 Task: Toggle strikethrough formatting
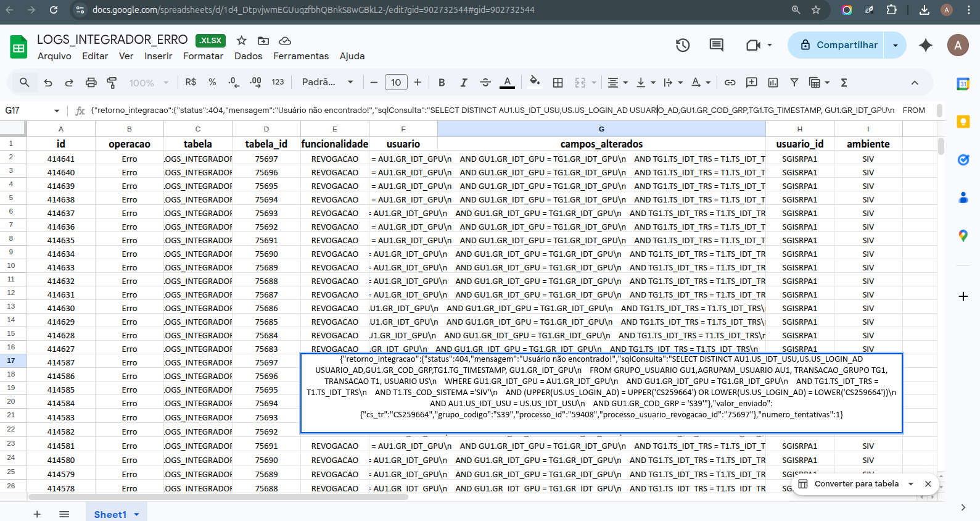pos(485,83)
